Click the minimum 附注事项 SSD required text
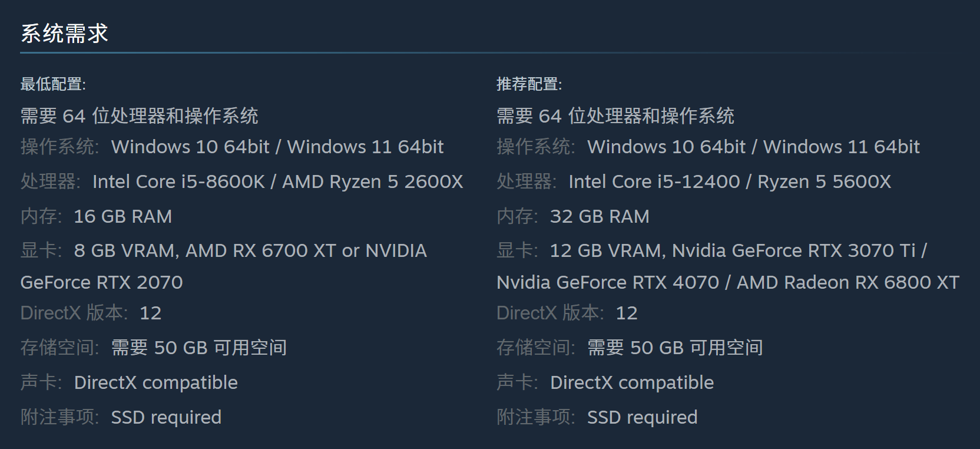980x449 pixels. pos(166,417)
